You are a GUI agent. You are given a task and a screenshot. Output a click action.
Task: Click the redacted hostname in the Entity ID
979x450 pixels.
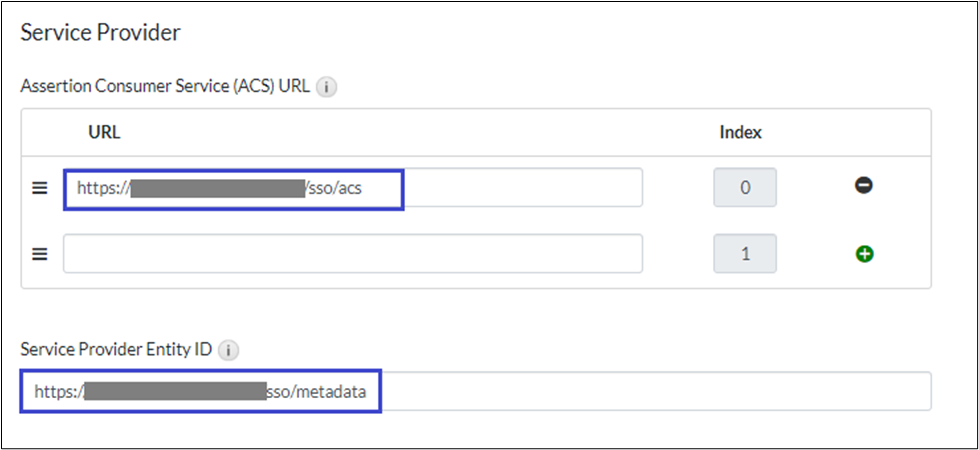coord(174,392)
